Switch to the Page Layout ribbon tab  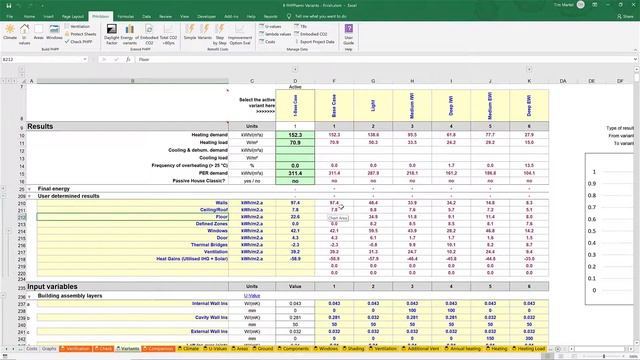73,16
